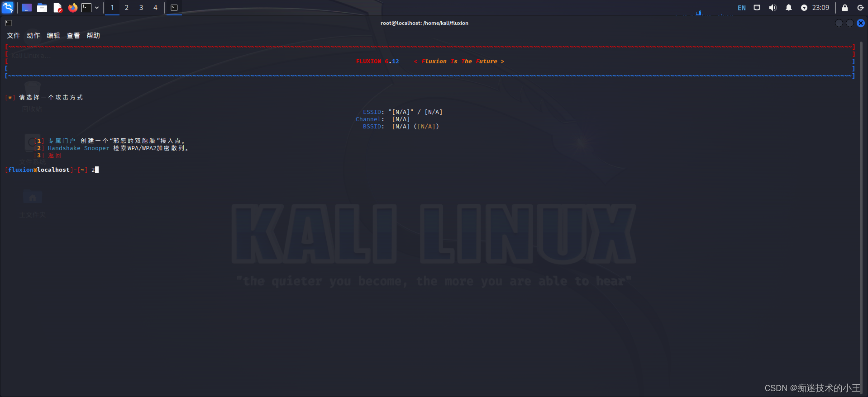
Task: Open the Kali applications menu icon
Action: [x=8, y=7]
